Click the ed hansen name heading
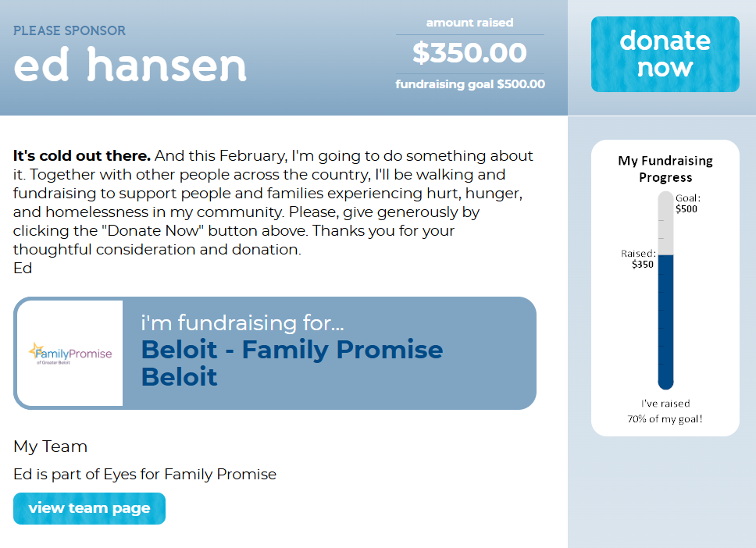The height and width of the screenshot is (548, 756). [x=130, y=66]
